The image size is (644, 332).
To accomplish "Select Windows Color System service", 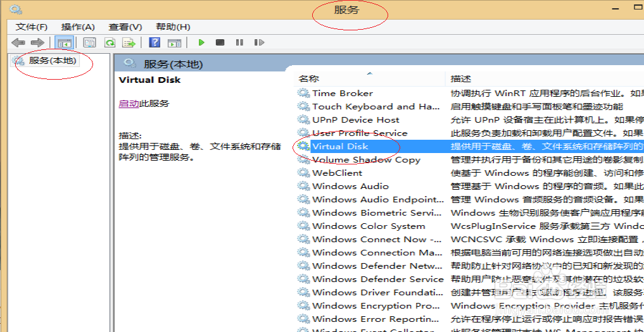I will pyautogui.click(x=369, y=226).
